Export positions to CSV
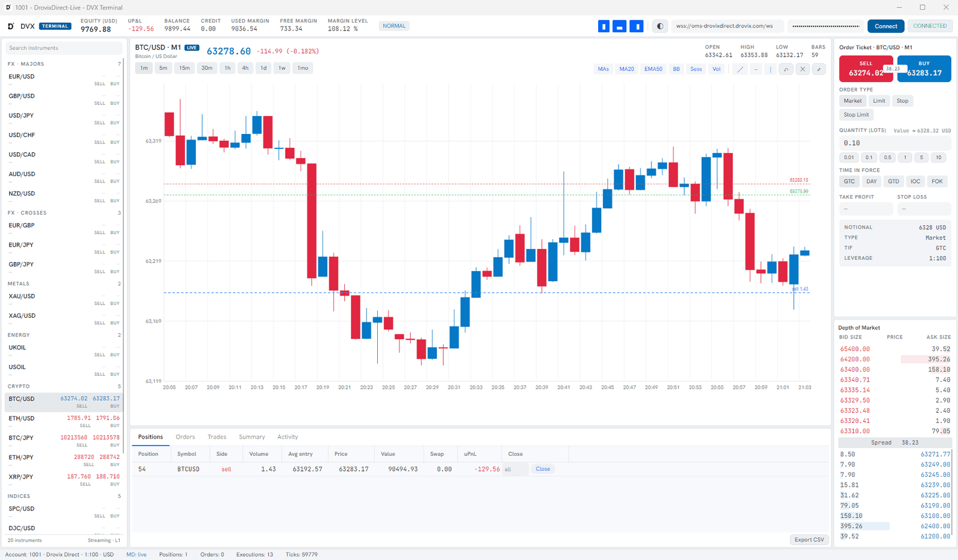The height and width of the screenshot is (560, 958). click(809, 540)
